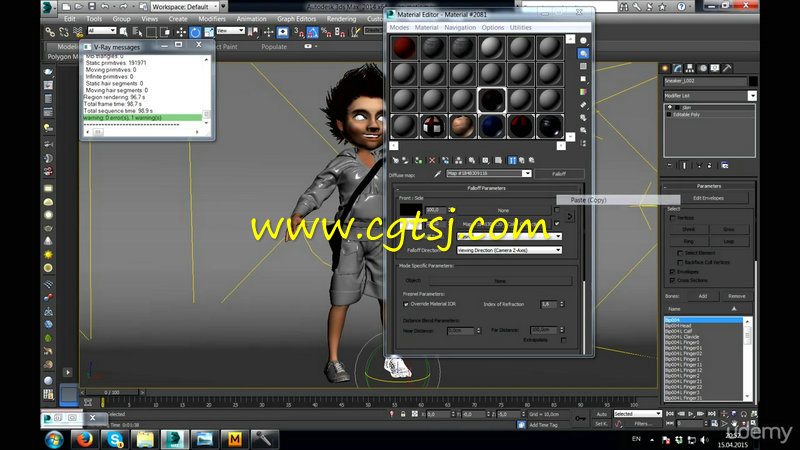Collapse the Falloff Parameters rollout

[x=487, y=188]
